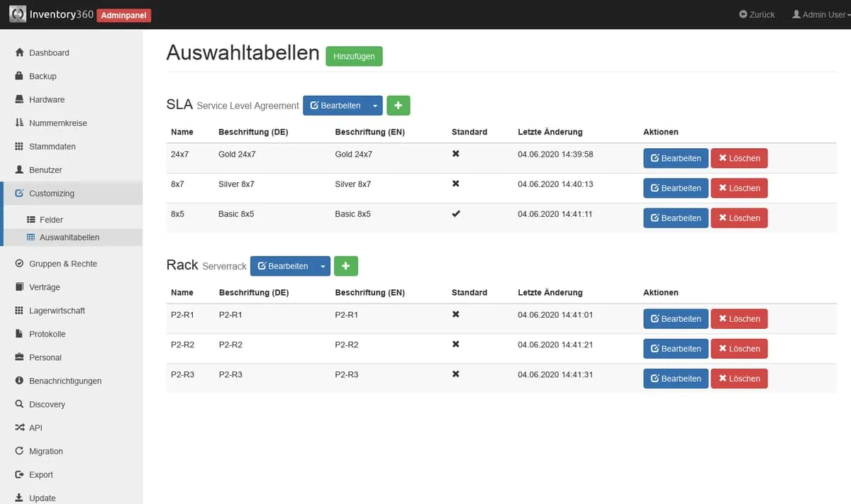Toggle the Standard X mark for P2-R2

(x=456, y=344)
